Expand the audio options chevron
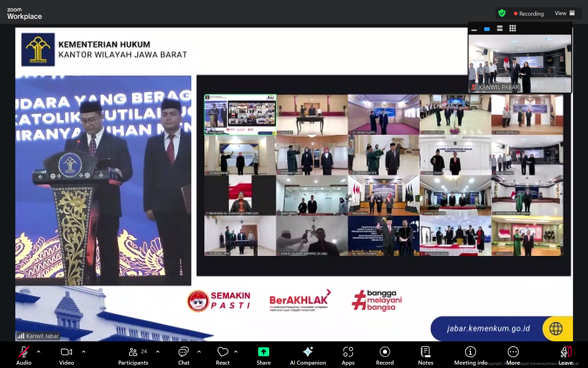588x368 pixels. coord(39,352)
